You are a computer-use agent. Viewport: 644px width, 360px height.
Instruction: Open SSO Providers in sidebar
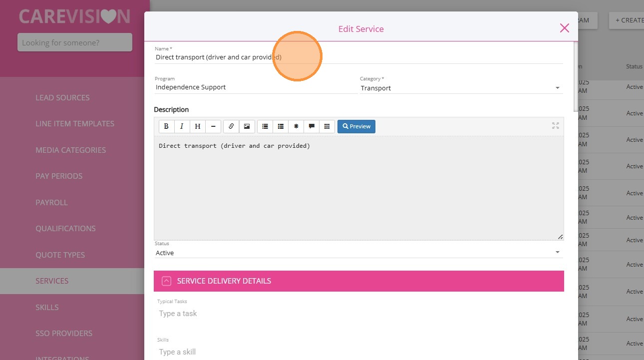point(64,333)
